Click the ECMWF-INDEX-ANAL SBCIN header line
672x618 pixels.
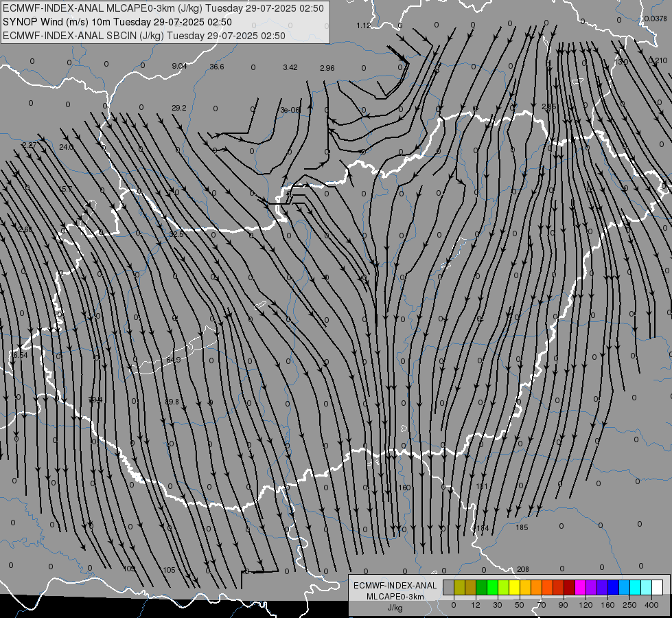coord(144,36)
